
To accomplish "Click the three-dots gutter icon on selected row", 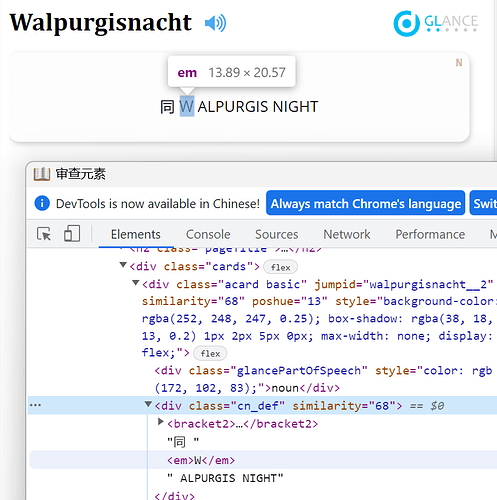I will (35, 405).
